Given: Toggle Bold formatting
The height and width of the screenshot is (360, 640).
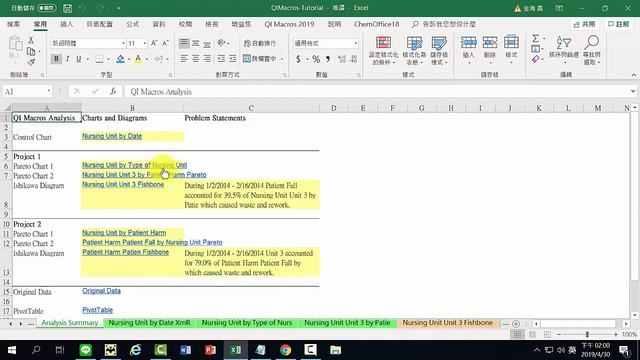Looking at the screenshot, I should 56,59.
